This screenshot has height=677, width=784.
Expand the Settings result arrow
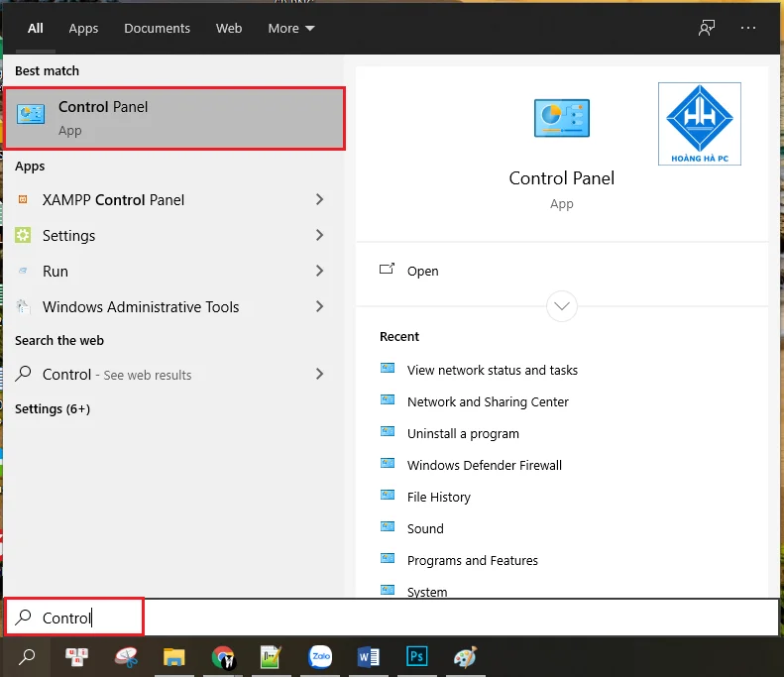[319, 235]
